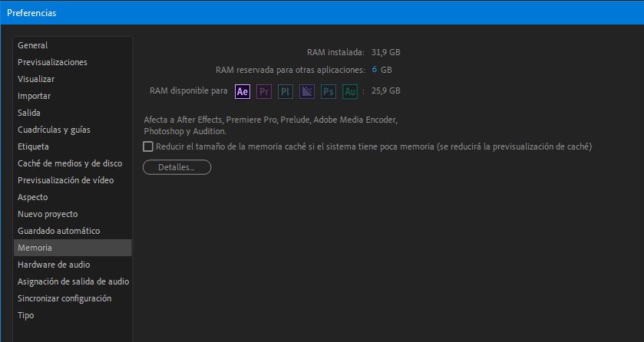Click the Photoshop Ps icon

coord(329,91)
